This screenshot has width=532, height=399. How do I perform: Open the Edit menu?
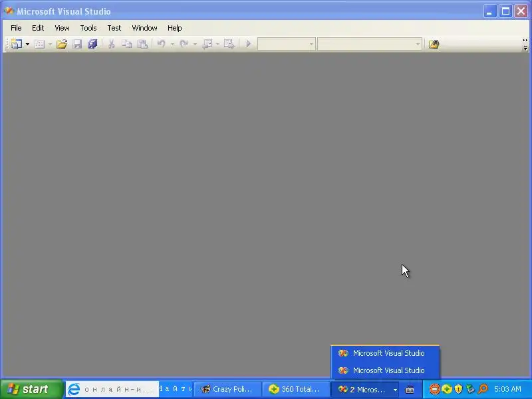click(38, 28)
